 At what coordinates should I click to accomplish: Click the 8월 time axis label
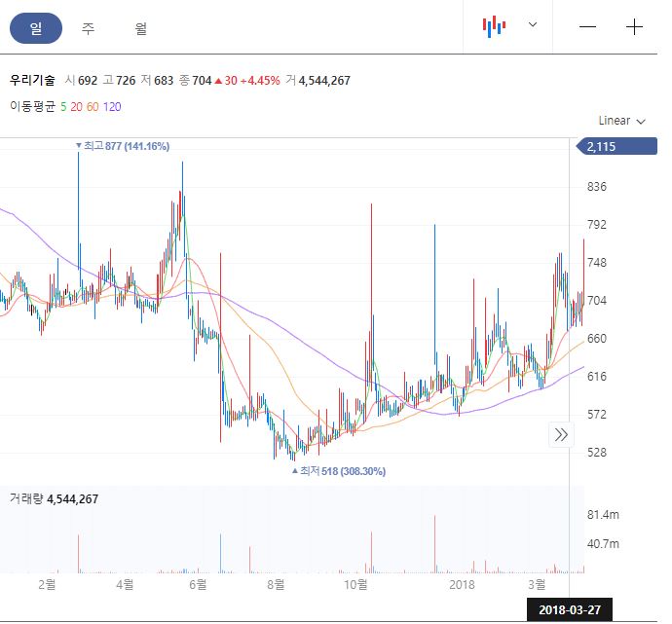pos(276,585)
